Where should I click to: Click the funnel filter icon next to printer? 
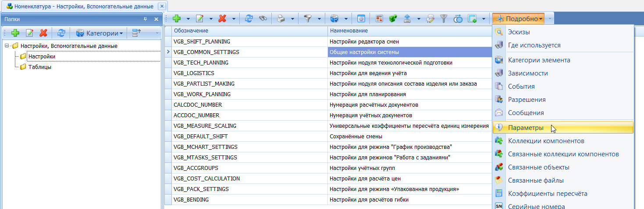[308, 18]
